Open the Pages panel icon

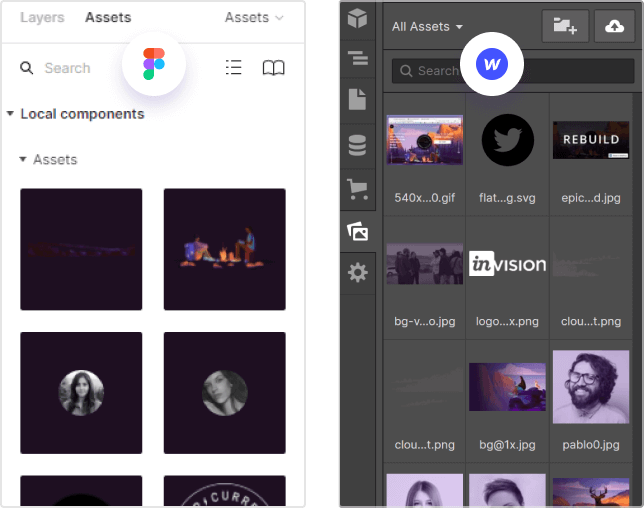coord(357,100)
